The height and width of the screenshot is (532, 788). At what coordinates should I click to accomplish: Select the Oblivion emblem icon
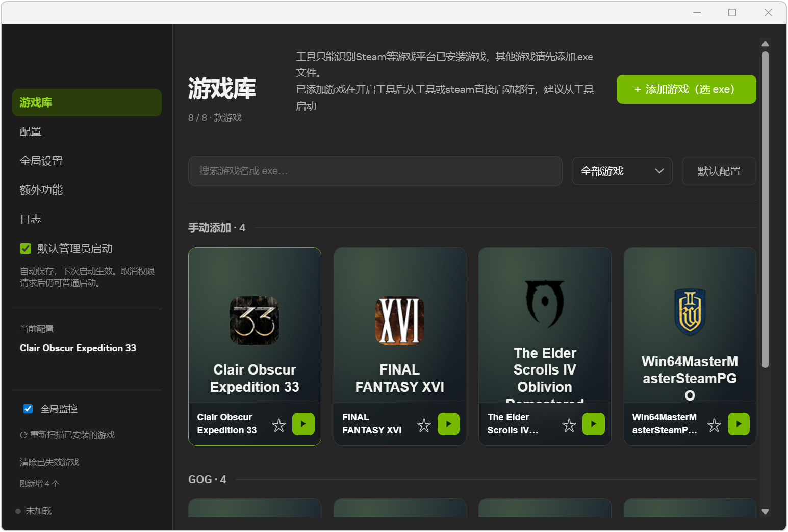tap(545, 304)
